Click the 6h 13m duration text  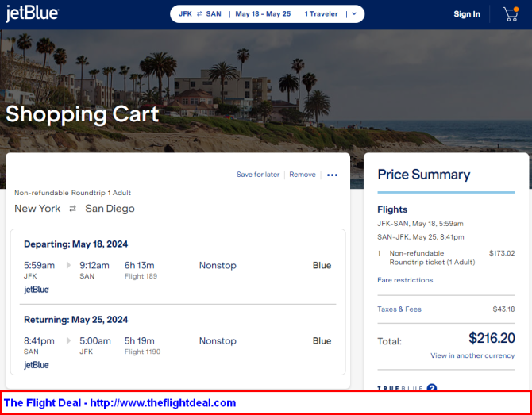tap(140, 266)
